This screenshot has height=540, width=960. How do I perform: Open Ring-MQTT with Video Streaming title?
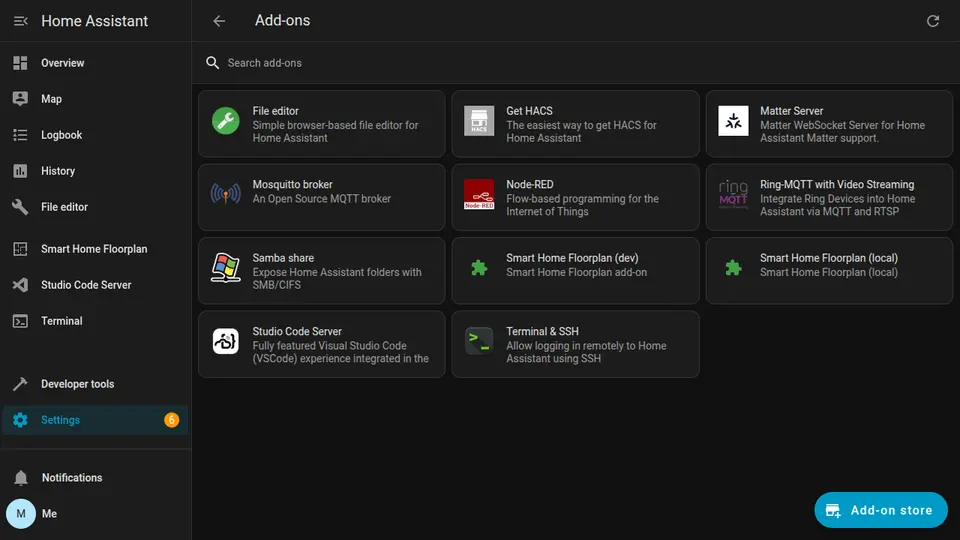pyautogui.click(x=837, y=184)
